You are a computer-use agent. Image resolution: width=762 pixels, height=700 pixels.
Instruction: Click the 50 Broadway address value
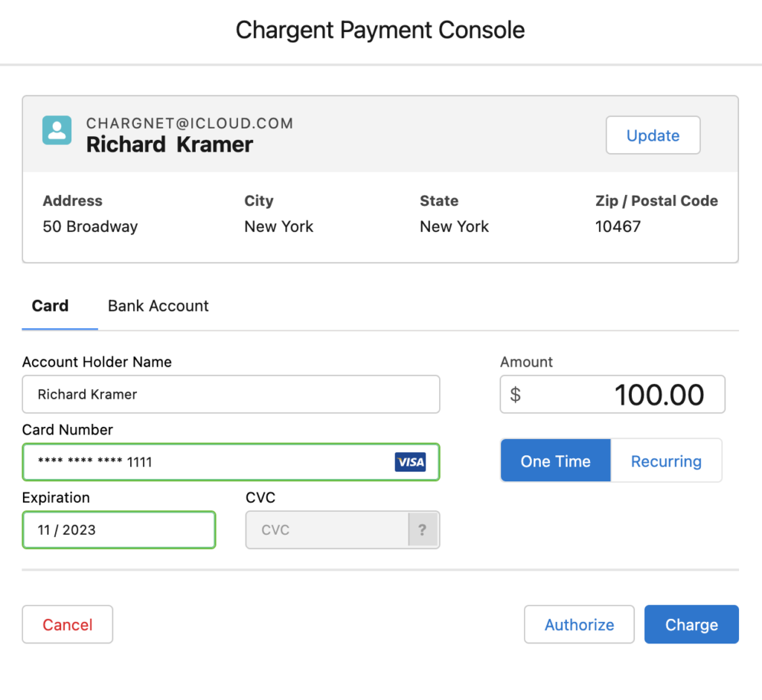click(x=90, y=227)
